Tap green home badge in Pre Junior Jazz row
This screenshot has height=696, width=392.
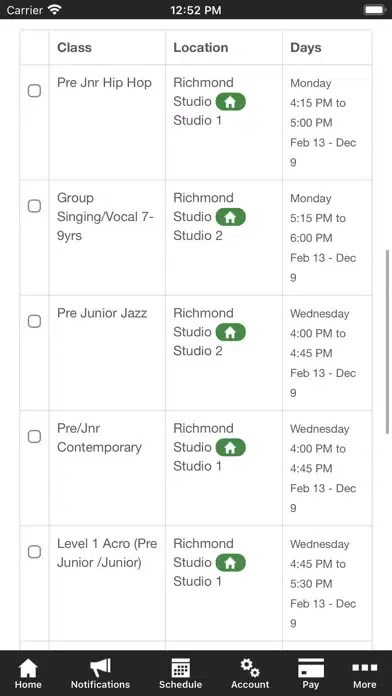click(230, 332)
